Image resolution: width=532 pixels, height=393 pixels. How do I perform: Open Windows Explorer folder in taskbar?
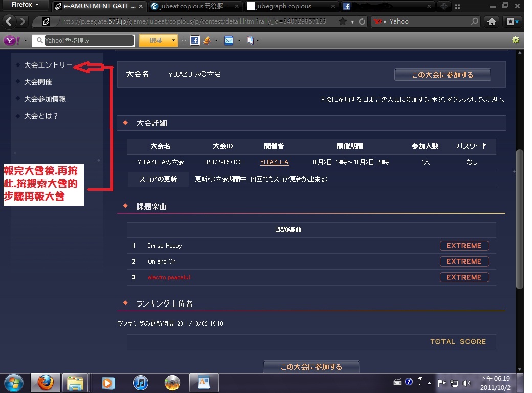75,382
